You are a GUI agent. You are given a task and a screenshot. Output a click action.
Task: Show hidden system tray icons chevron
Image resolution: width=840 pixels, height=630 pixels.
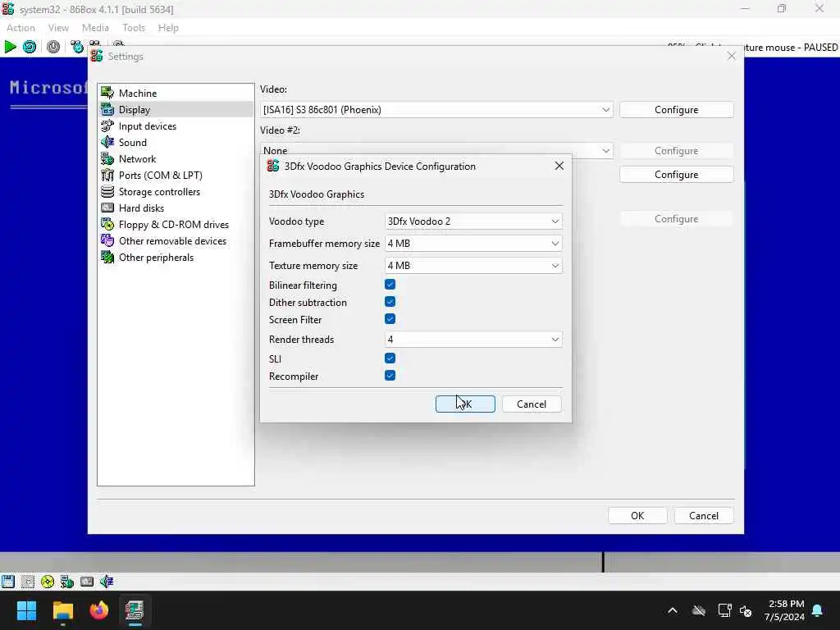(x=673, y=610)
